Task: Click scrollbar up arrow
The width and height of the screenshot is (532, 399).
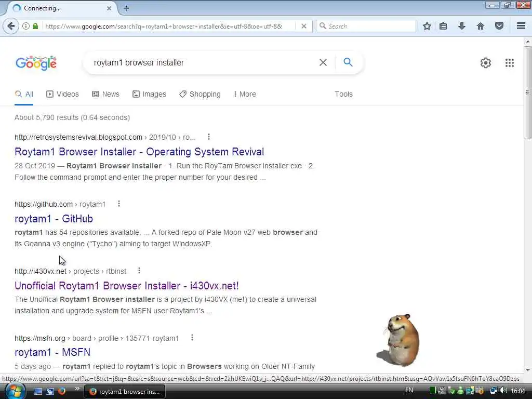Action: pyautogui.click(x=527, y=42)
